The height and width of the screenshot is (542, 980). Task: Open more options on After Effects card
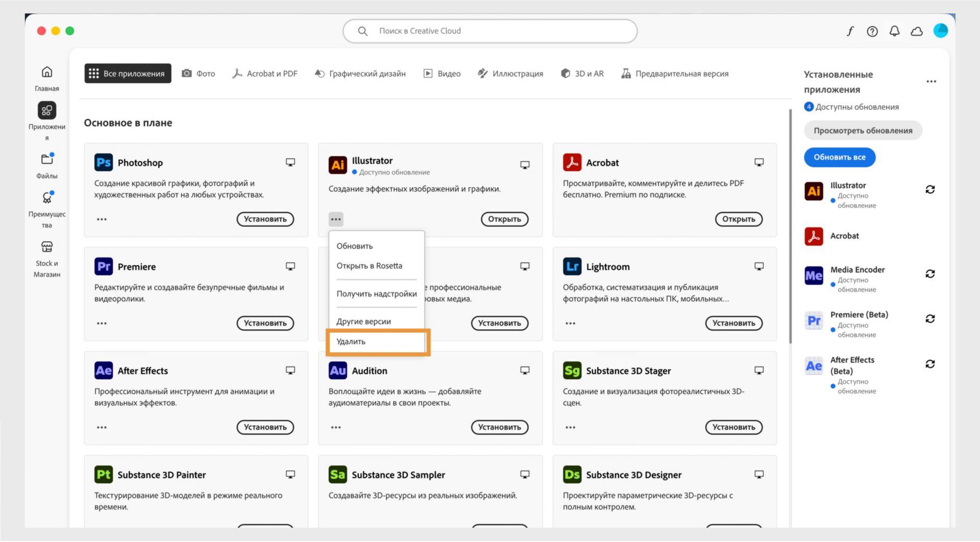tap(102, 428)
